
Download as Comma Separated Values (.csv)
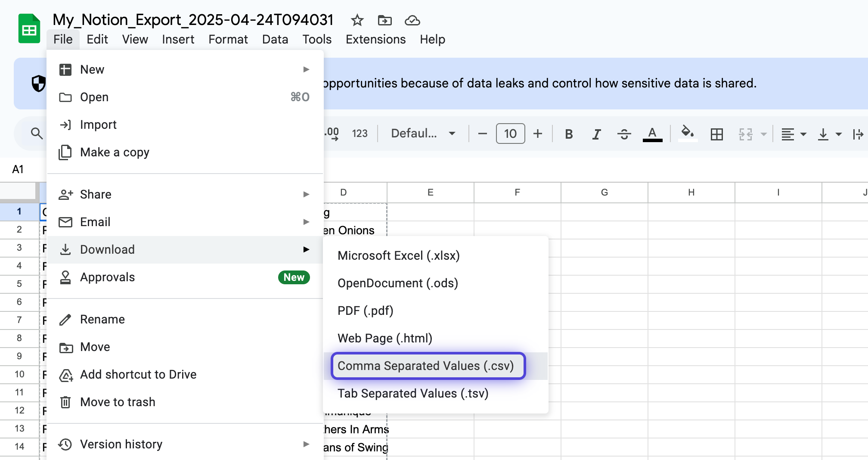coord(436,366)
